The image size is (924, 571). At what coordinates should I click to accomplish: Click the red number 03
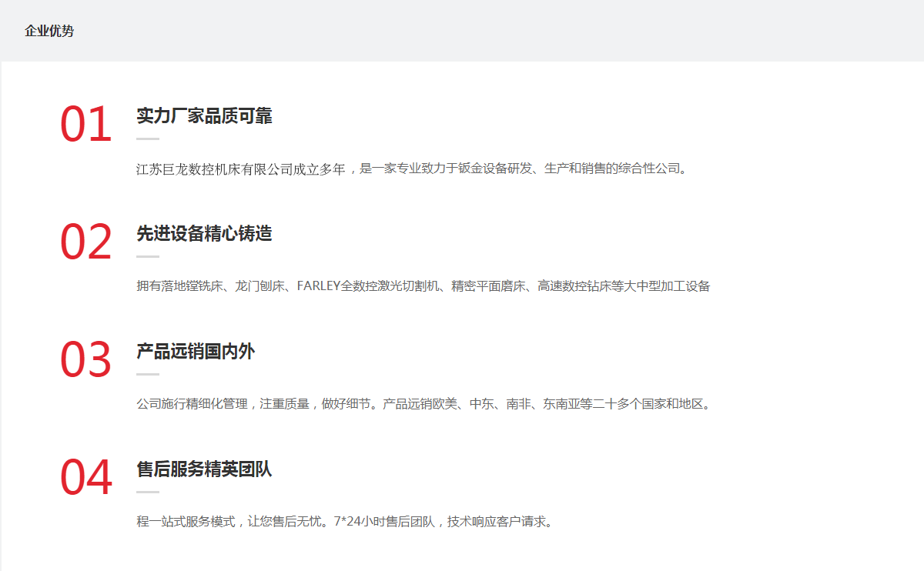coord(85,360)
